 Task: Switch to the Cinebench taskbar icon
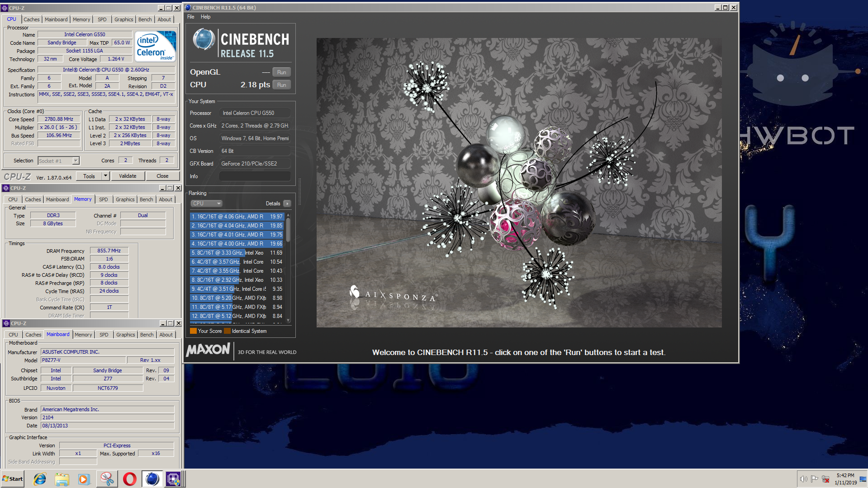(x=152, y=479)
